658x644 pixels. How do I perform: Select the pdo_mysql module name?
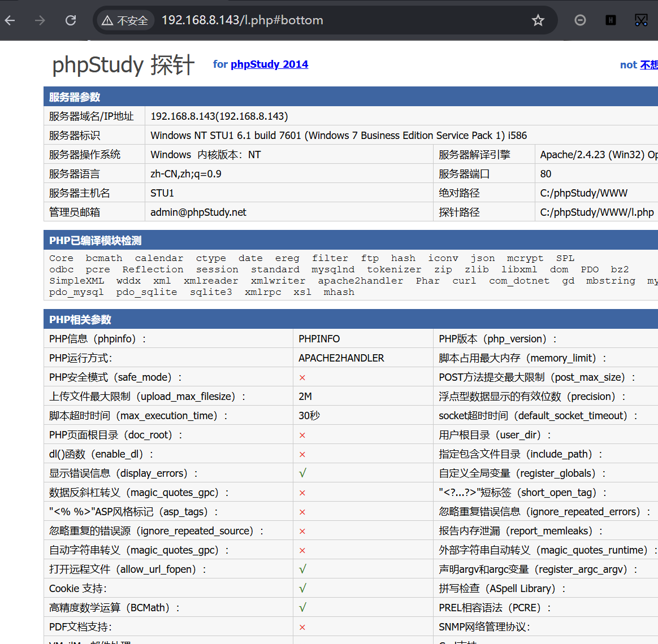(76, 292)
